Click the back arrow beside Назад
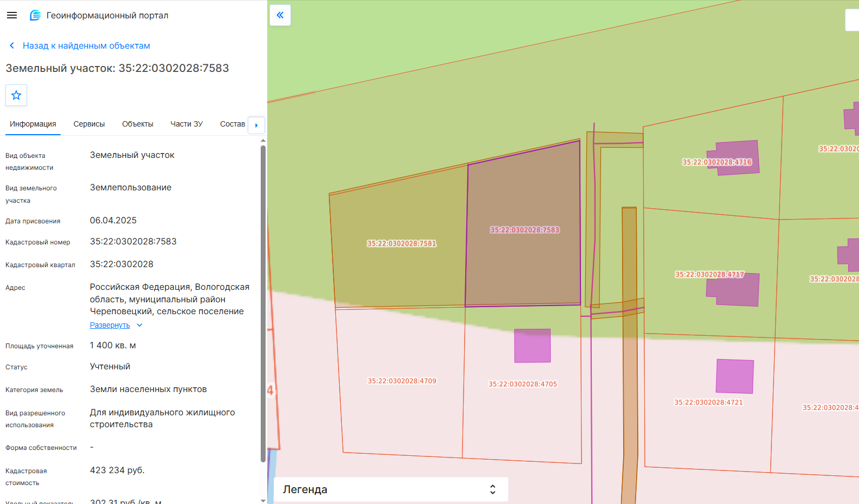 (x=12, y=46)
